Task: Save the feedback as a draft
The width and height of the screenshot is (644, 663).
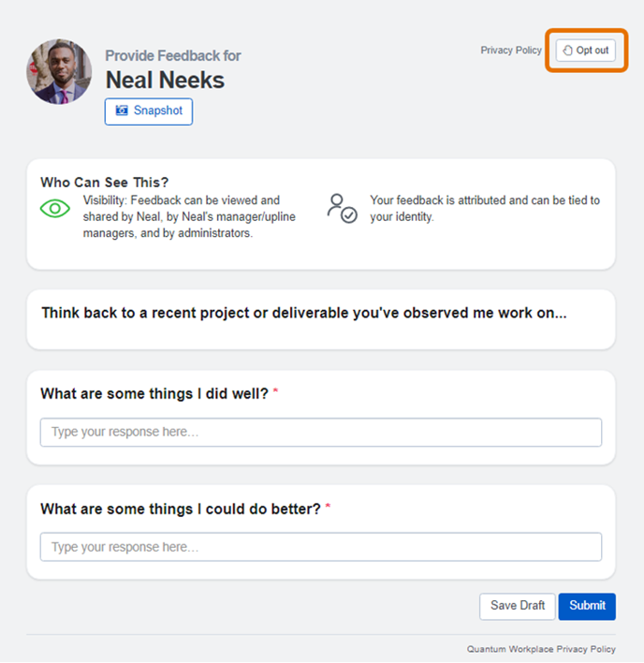Action: [x=518, y=606]
